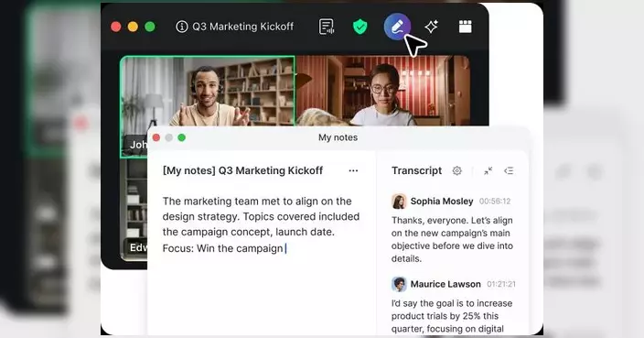
Task: Select the Maurice Lawson speaker name
Action: click(x=445, y=284)
